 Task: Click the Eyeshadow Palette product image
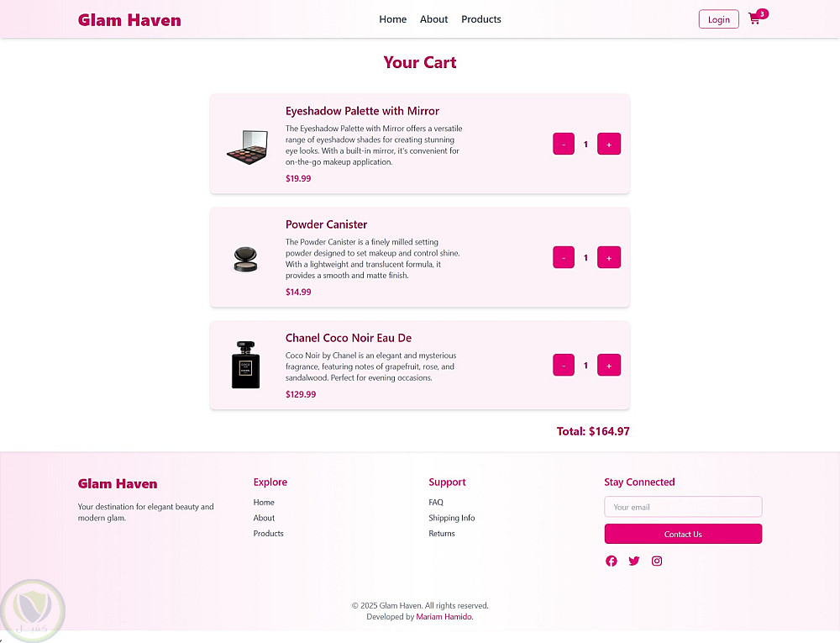click(x=247, y=147)
